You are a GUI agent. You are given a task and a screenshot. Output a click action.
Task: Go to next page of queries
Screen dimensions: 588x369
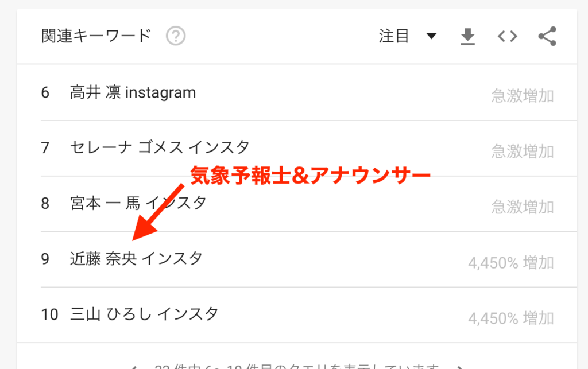460,367
